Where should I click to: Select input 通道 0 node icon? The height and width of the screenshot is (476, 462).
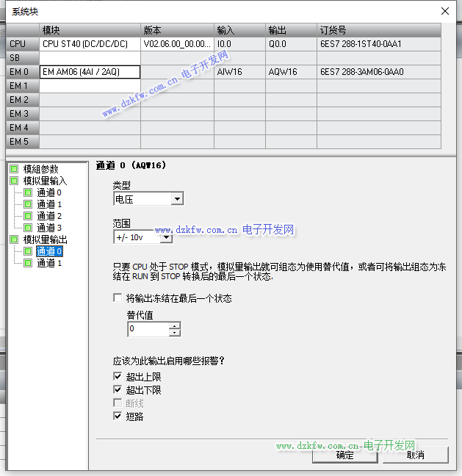click(x=28, y=192)
